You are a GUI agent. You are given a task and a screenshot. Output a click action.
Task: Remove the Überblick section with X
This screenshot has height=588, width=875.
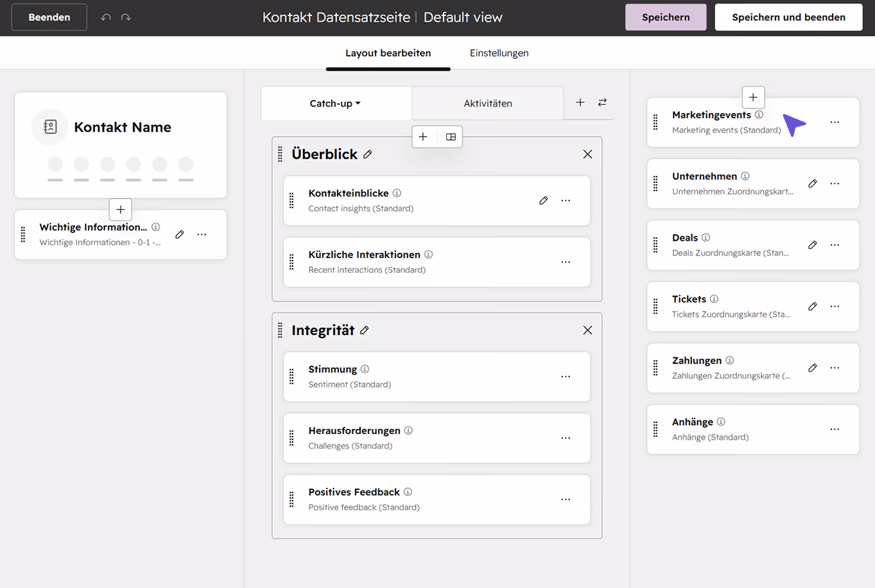click(x=587, y=154)
